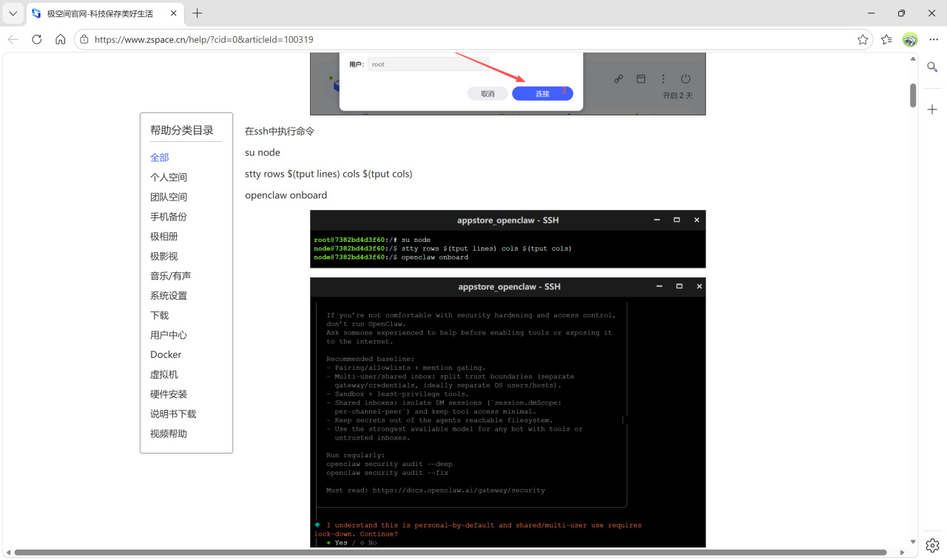Open the 说明书下载 help category
947x560 pixels.
(173, 414)
